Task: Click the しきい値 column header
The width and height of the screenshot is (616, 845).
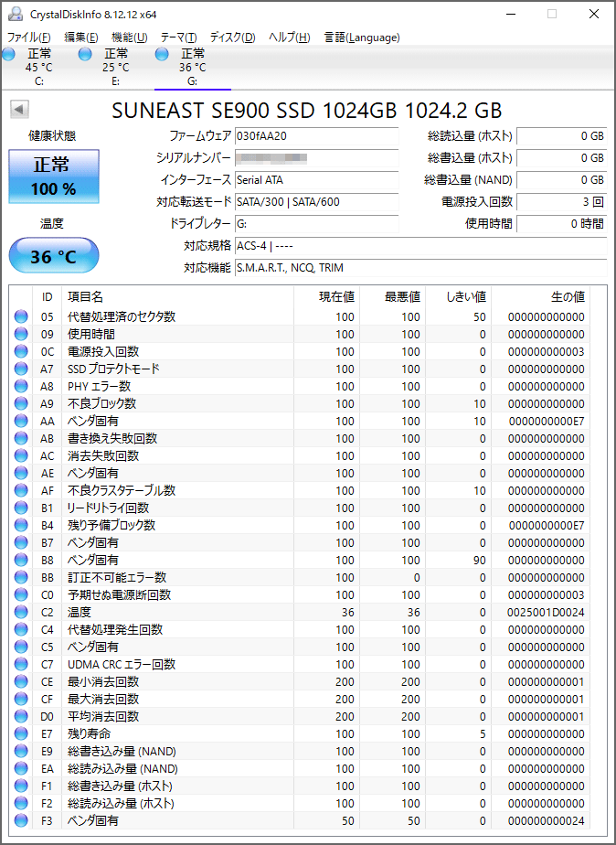Action: tap(458, 297)
